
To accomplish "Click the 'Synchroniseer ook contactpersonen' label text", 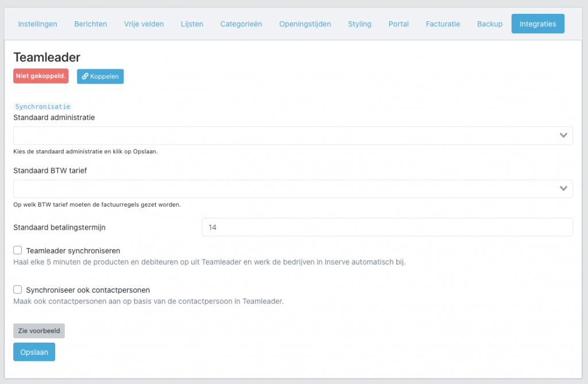I will click(x=88, y=290).
